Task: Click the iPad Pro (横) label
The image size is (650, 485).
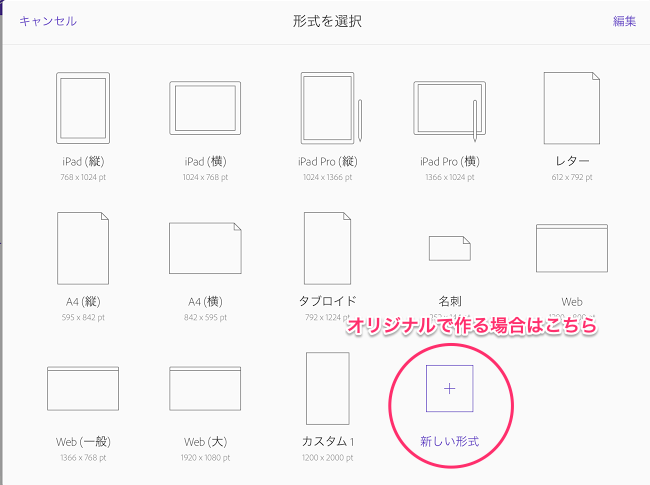Action: (450, 161)
